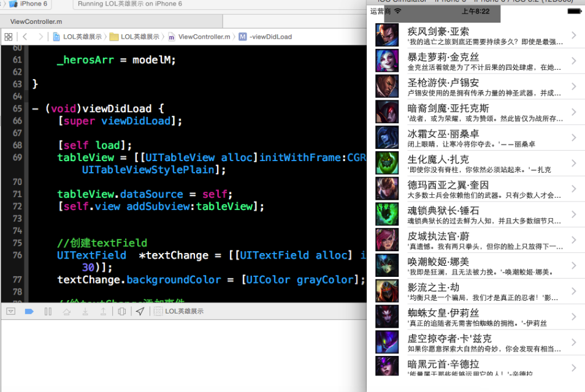Select the 影流之主·劫 row
The width and height of the screenshot is (585, 392).
coord(476,291)
